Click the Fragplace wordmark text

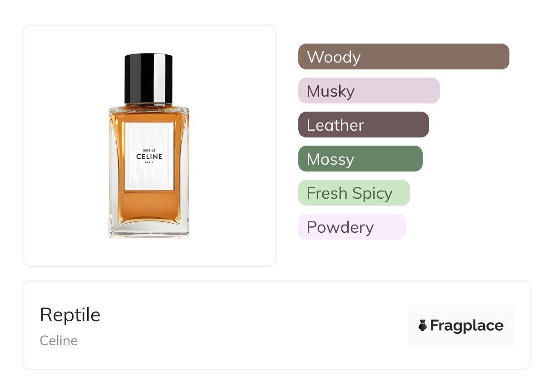(467, 325)
